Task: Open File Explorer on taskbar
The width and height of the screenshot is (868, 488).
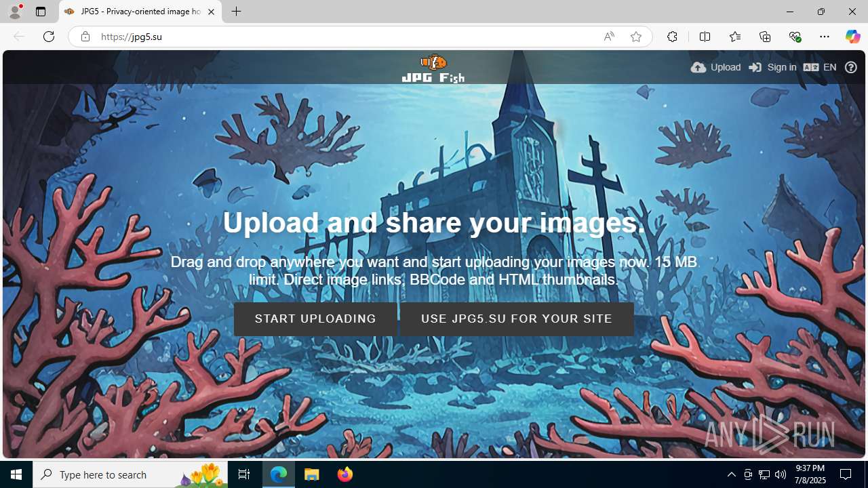Action: pos(312,474)
